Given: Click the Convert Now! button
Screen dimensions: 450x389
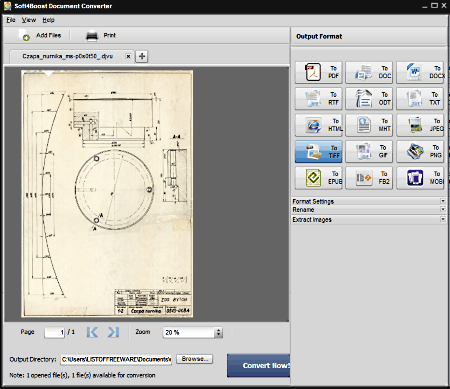Looking at the screenshot, I should tap(259, 365).
